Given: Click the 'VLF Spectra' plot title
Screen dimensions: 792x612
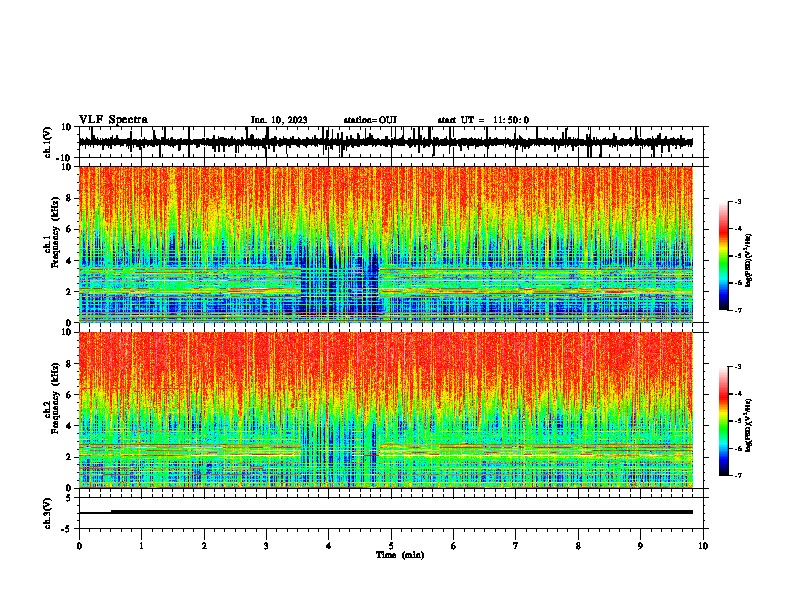Looking at the screenshot, I should 113,120.
